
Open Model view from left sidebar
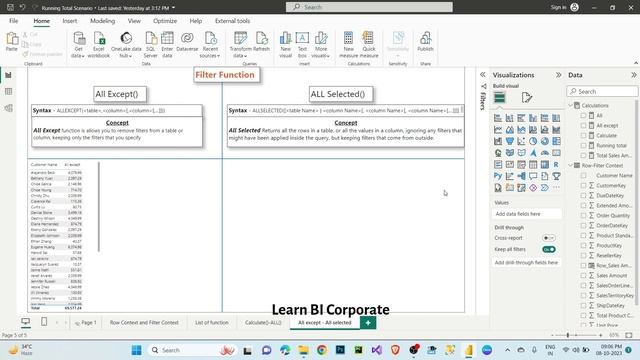click(9, 108)
